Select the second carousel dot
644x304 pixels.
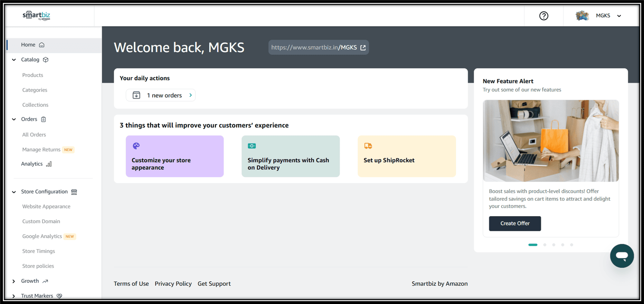coord(545,245)
